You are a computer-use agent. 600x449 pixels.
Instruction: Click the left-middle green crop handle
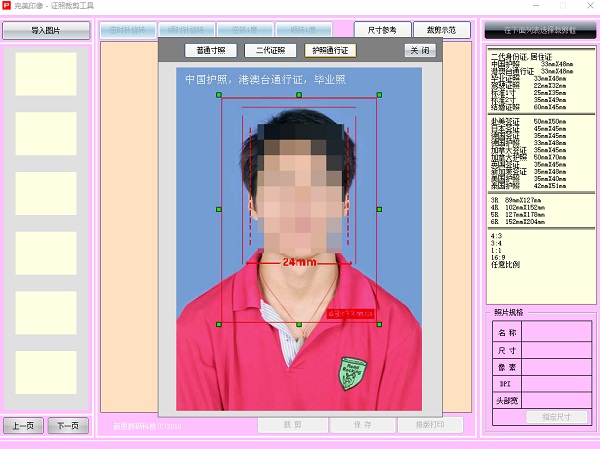[x=219, y=209]
